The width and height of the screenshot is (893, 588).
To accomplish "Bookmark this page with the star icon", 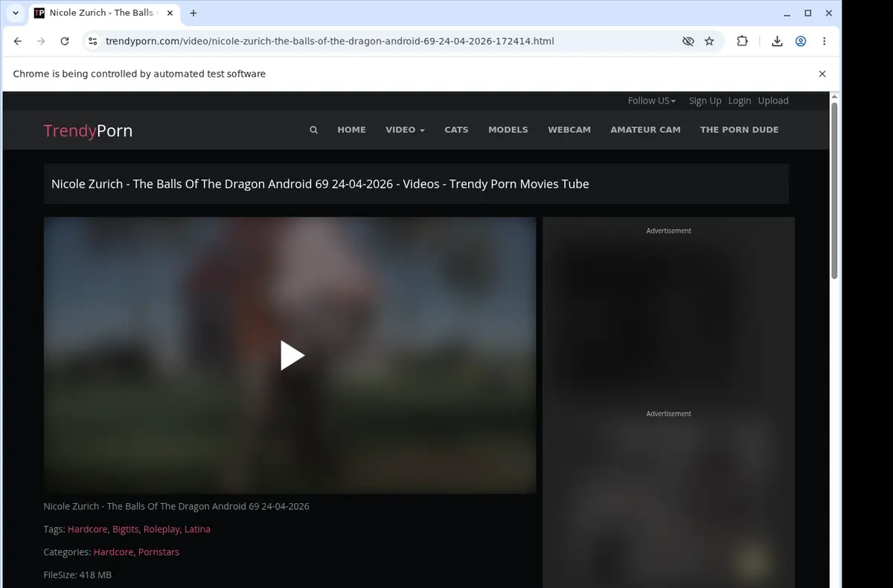I will pos(709,42).
